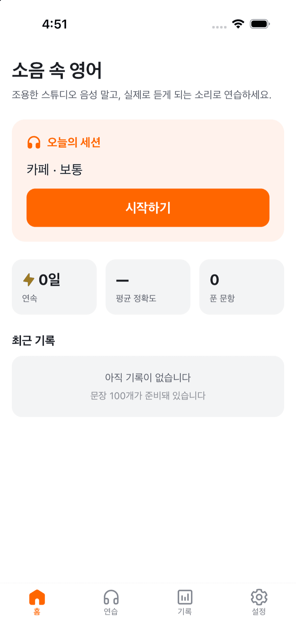Select the 설정 tab label
Image resolution: width=296 pixels, height=644 pixels.
tap(259, 611)
